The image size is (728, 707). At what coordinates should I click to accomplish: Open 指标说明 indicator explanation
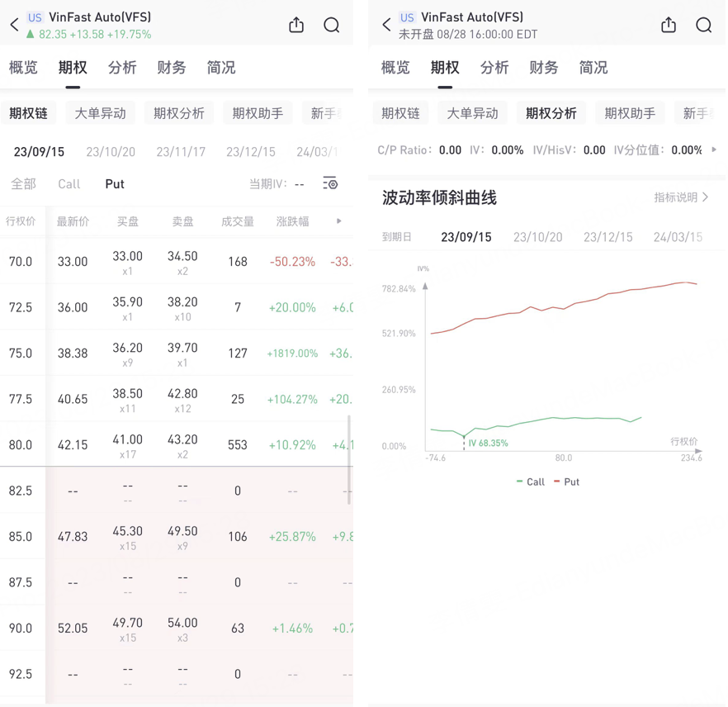click(x=681, y=197)
